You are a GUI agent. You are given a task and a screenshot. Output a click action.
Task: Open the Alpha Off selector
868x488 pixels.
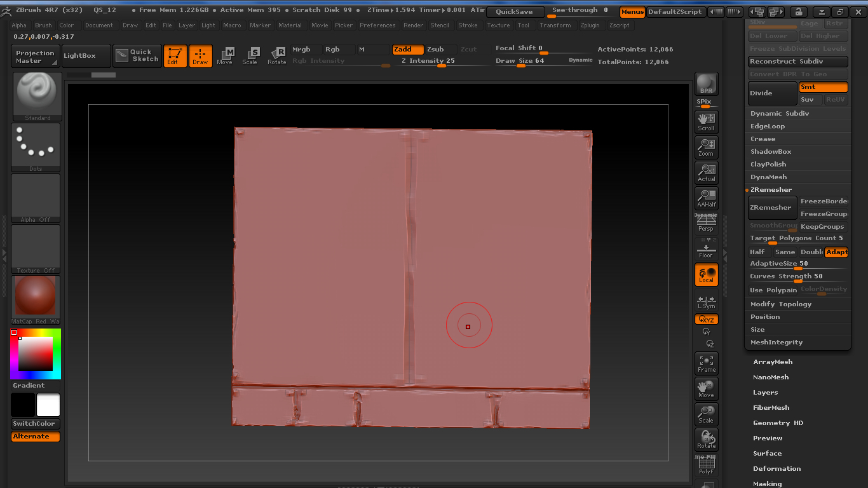point(36,198)
